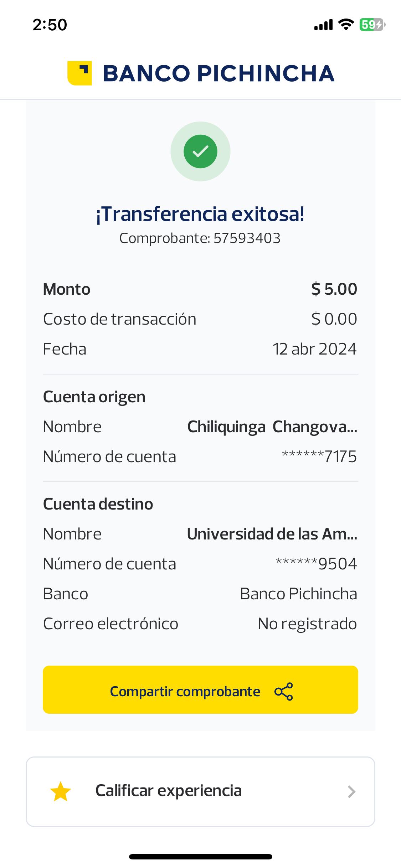Tap the origin account number ending 7175
This screenshot has width=401, height=868.
(319, 456)
